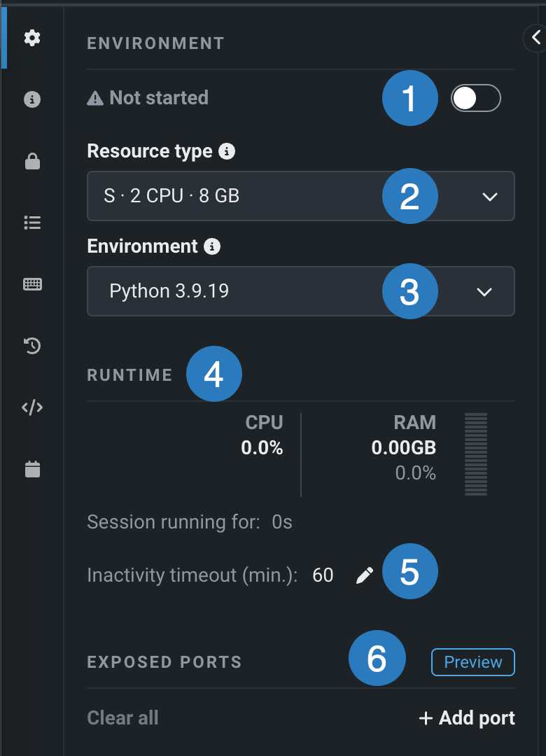Click info icon next to Resource type
546x756 pixels.
226,151
